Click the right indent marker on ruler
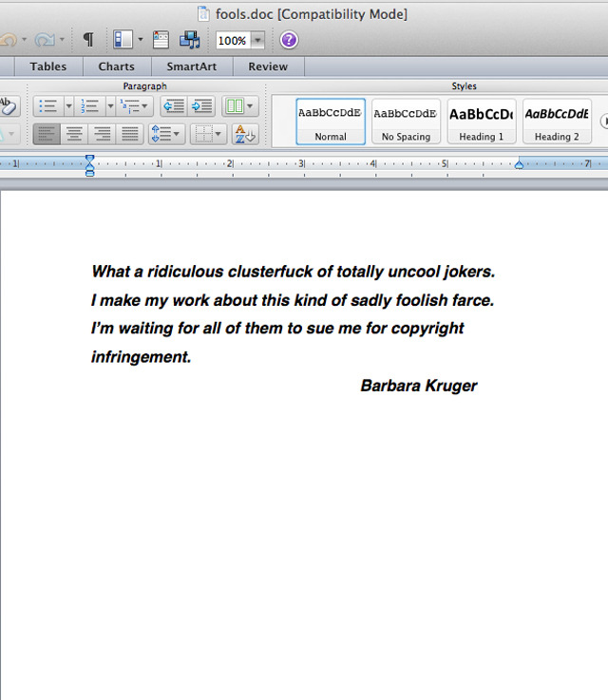Viewport: 608px width, 700px height. [x=519, y=164]
